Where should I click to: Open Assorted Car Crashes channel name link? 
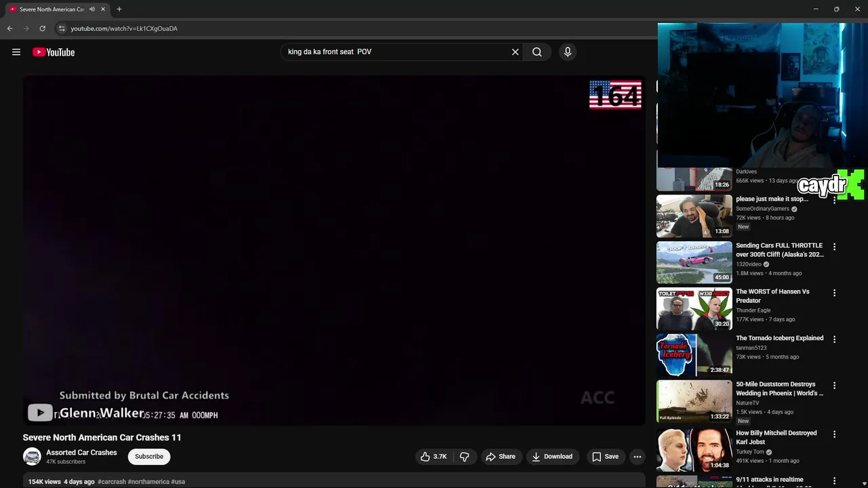click(81, 453)
